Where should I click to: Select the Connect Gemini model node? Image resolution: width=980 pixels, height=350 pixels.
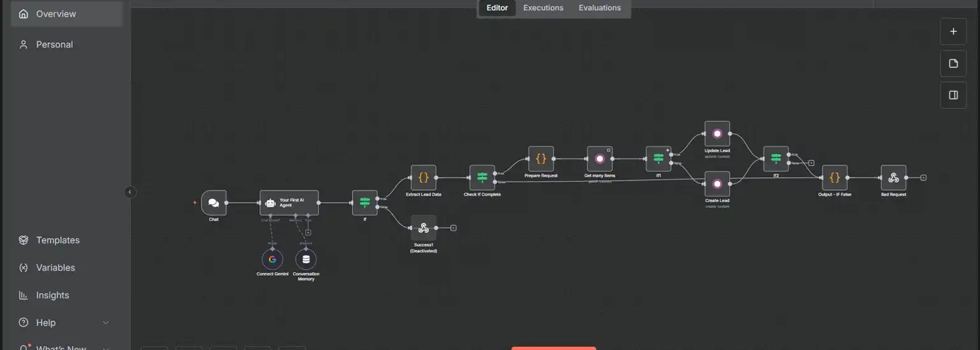pyautogui.click(x=272, y=259)
